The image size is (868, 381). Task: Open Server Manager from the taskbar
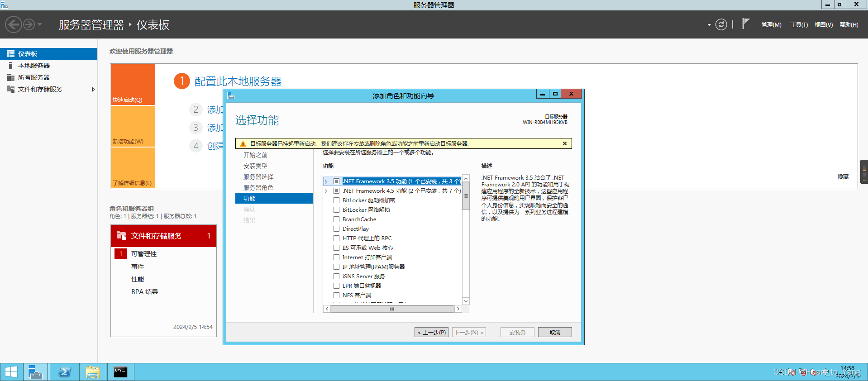click(x=35, y=372)
